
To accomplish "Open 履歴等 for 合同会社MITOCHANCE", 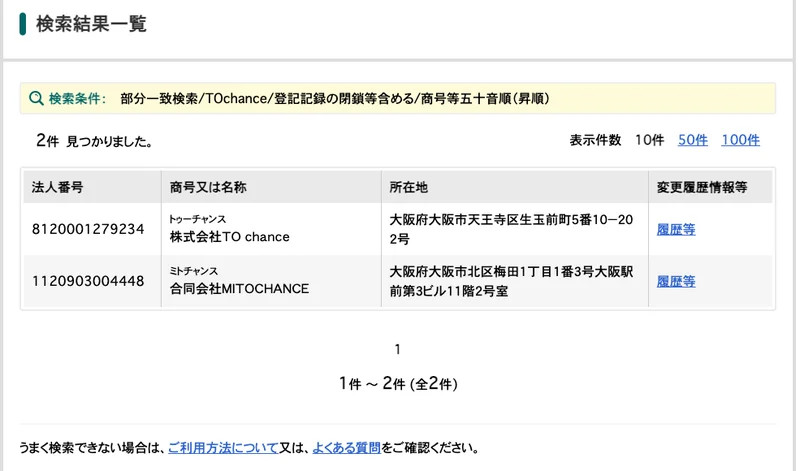I will (x=676, y=282).
